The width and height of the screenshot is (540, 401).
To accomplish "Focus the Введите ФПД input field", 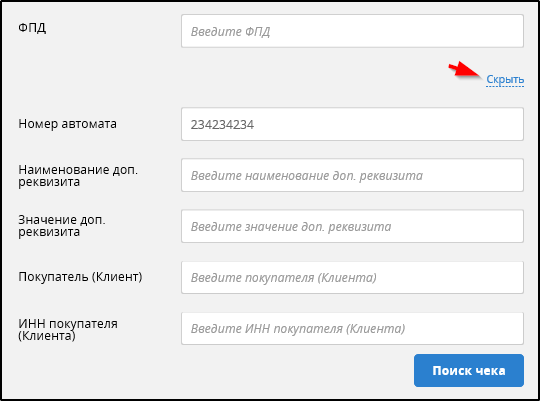I will coord(352,31).
